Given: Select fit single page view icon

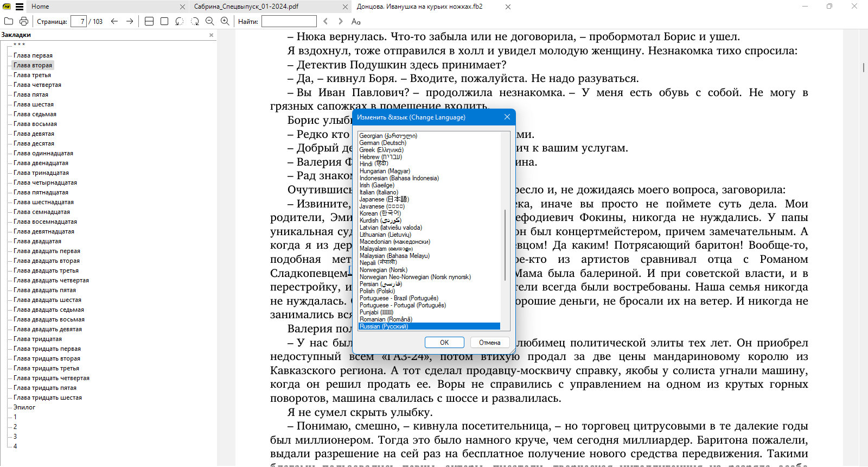Looking at the screenshot, I should (x=164, y=21).
